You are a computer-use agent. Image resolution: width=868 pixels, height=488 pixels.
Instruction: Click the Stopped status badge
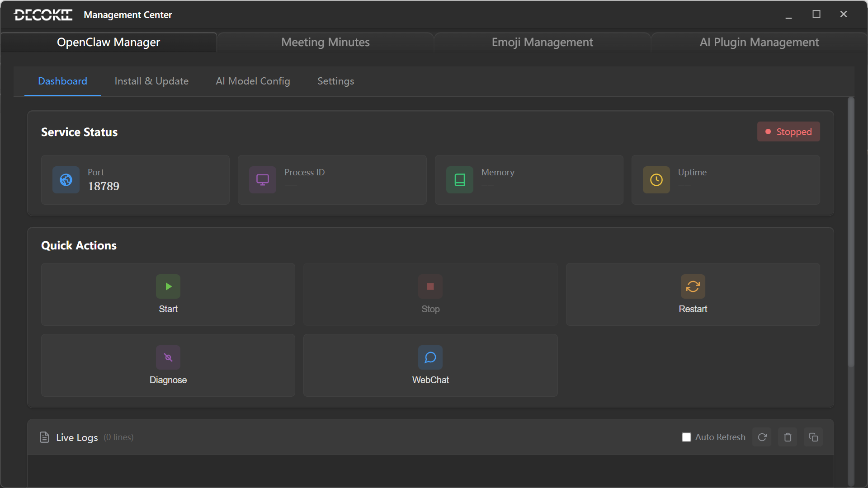point(788,132)
